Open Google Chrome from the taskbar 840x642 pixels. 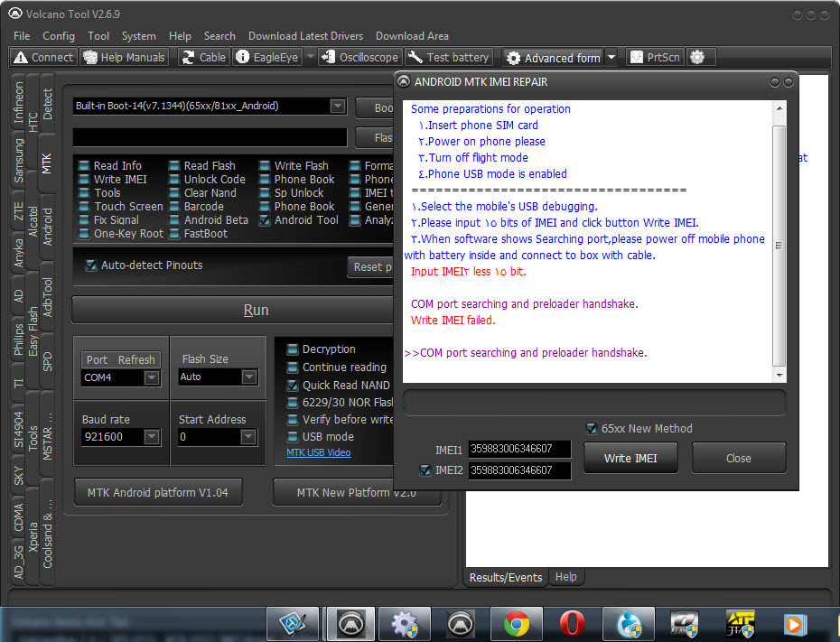[x=517, y=624]
